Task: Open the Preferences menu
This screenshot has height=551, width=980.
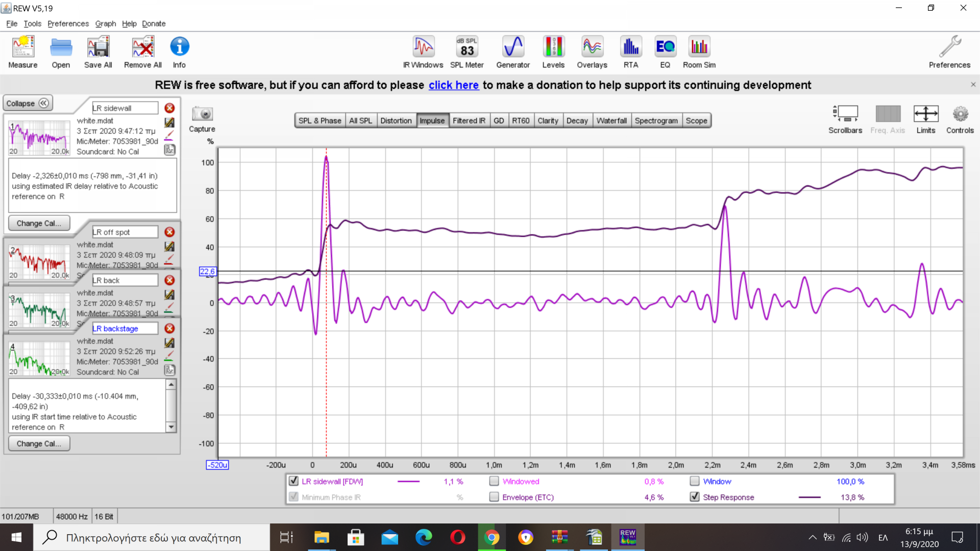Action: [68, 23]
